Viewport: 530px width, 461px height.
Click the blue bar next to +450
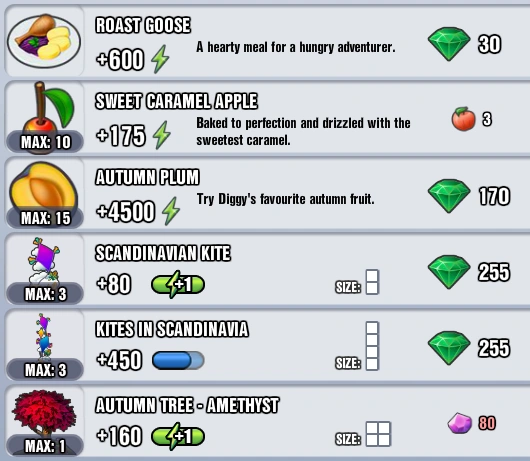178,360
